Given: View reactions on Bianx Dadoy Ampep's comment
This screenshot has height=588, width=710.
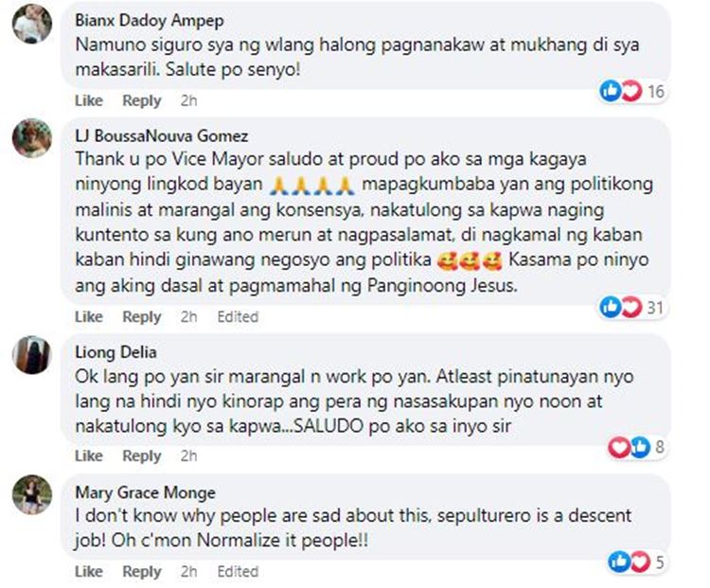Looking at the screenshot, I should [632, 92].
